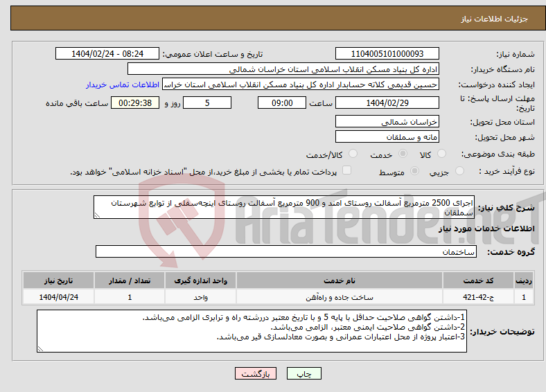Click the unit cell واحد
The width and height of the screenshot is (546, 392).
(200, 297)
